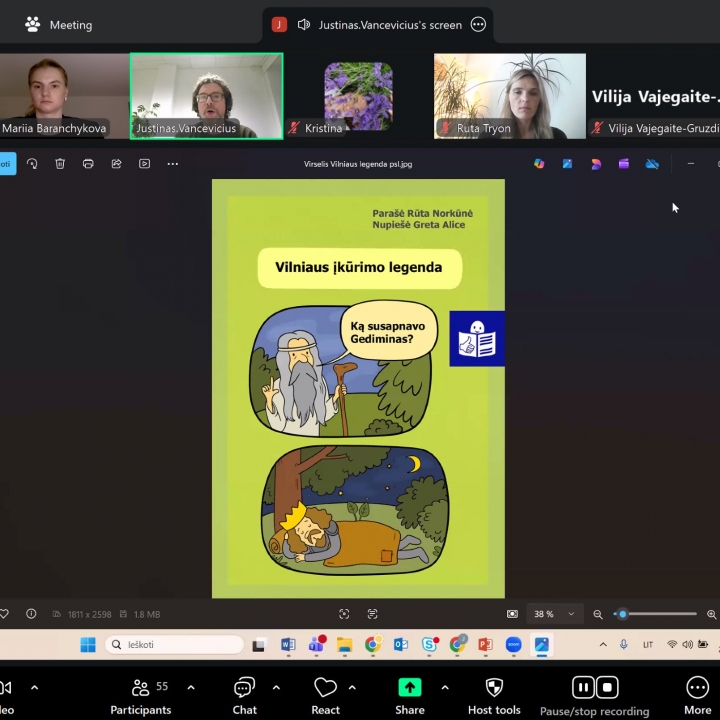Screen dimensions: 720x720
Task: Expand the Participants options chevron
Action: (190, 688)
